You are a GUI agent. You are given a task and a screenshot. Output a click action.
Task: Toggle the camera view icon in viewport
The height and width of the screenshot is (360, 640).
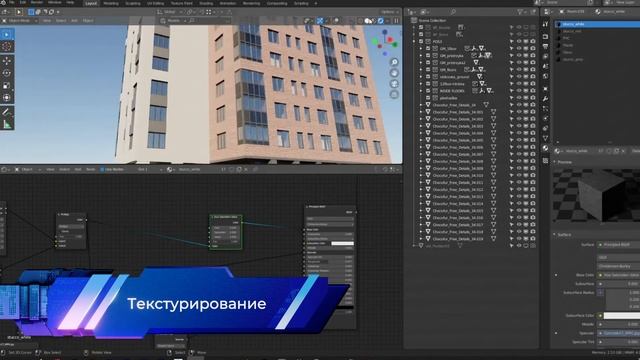394,84
